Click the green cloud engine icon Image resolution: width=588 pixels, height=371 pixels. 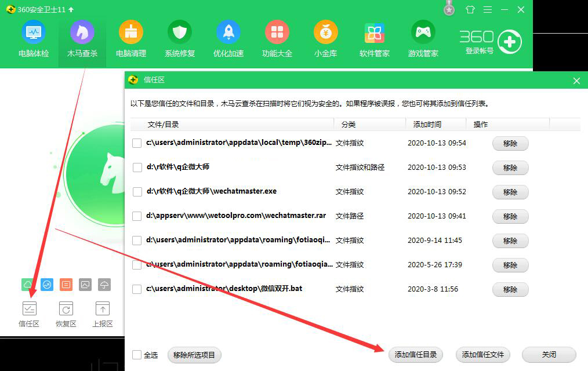[27, 285]
